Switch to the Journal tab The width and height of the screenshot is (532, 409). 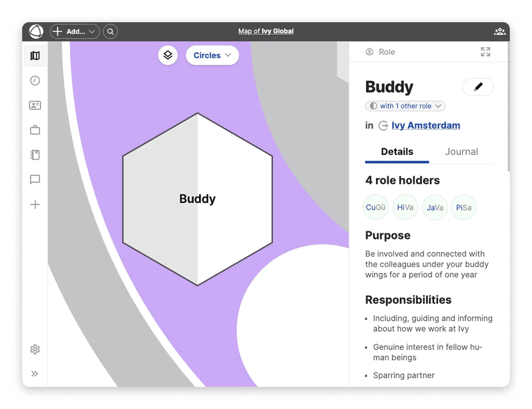[461, 151]
